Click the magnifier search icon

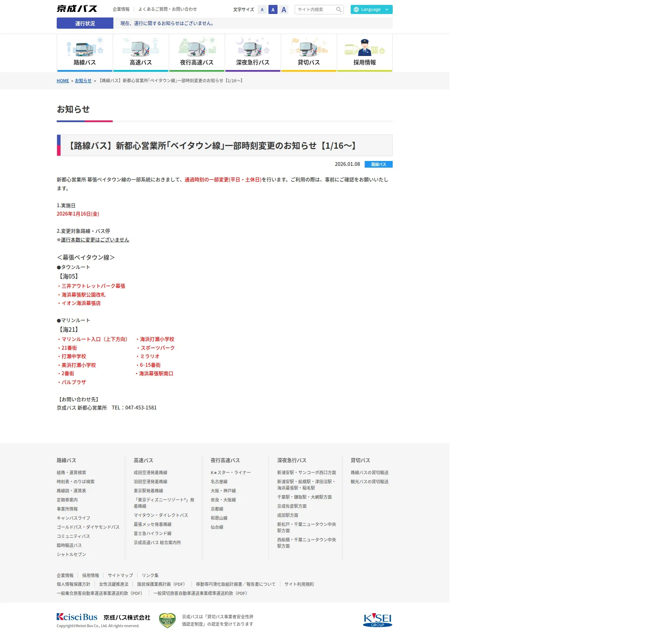(338, 10)
